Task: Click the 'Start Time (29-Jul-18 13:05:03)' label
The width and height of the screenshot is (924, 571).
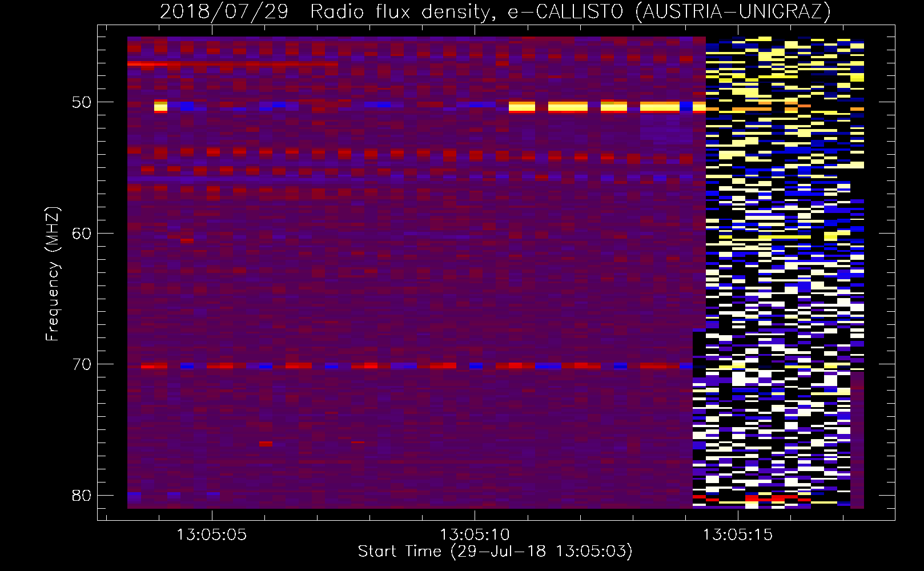Action: (x=495, y=552)
